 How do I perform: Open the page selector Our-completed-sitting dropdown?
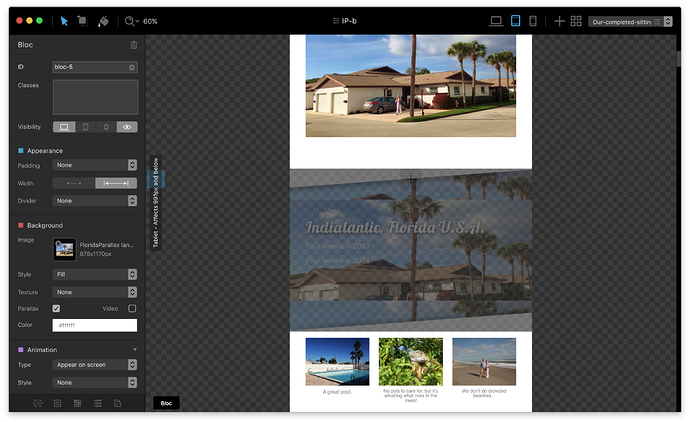(x=628, y=21)
